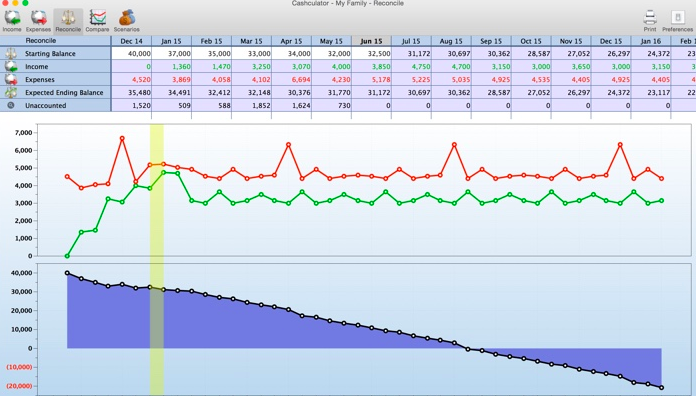Edit the Jan 15 starting balance cell 37,000
Viewport: 696px width, 396px height.
pos(171,54)
